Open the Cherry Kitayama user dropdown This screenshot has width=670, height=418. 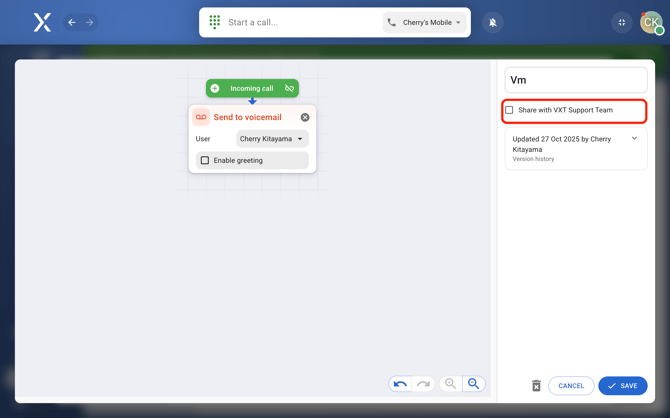(x=272, y=139)
